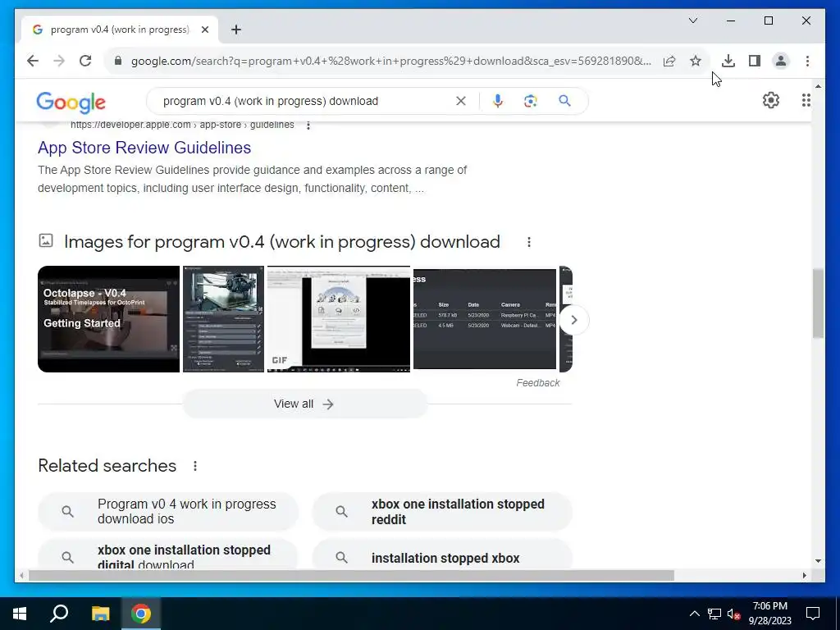
Task: Share this page using the share icon
Action: click(669, 61)
